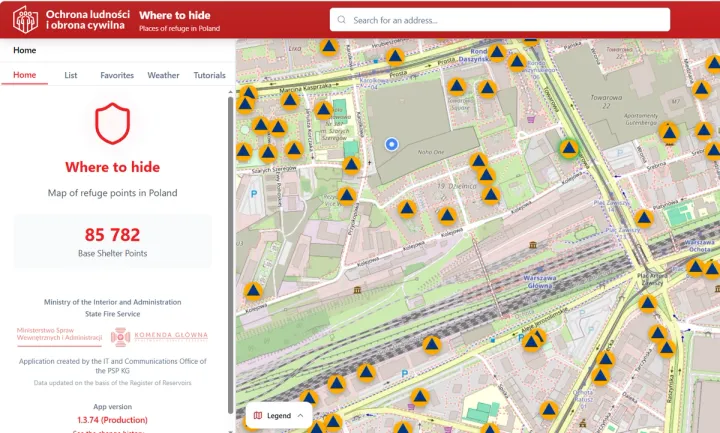
Task: Open the shelter marker south of Warszawa Główna tracks
Action: click(x=432, y=345)
